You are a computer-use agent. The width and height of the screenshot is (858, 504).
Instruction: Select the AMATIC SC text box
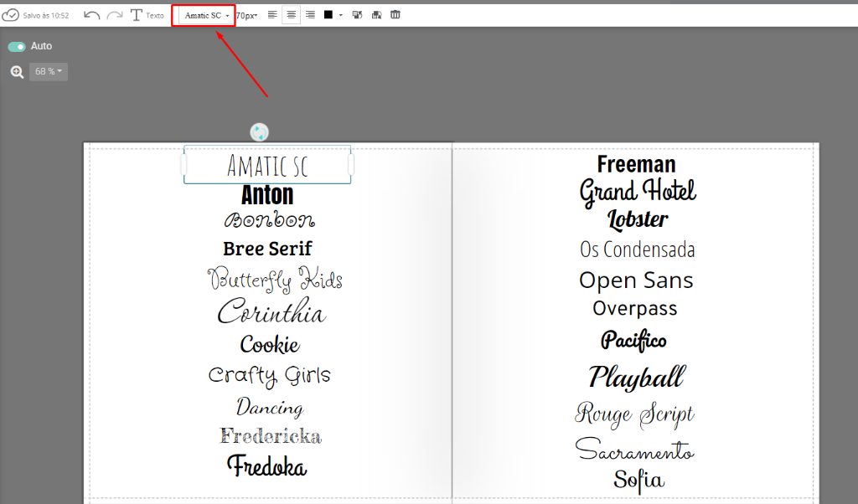click(267, 166)
